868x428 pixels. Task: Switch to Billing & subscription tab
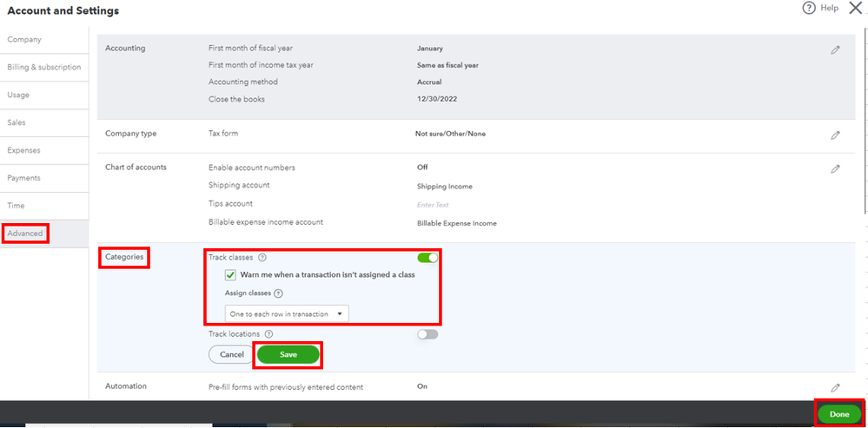(x=43, y=67)
